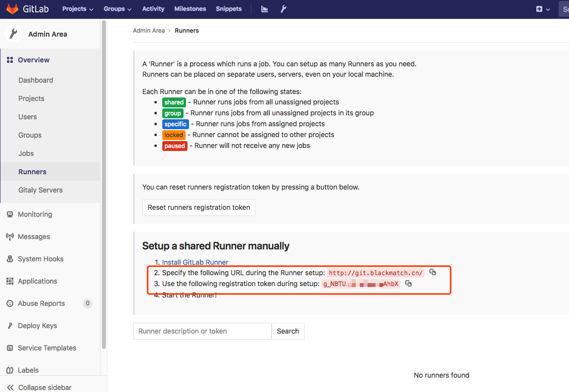Click the Monitoring sidebar icon

10,214
